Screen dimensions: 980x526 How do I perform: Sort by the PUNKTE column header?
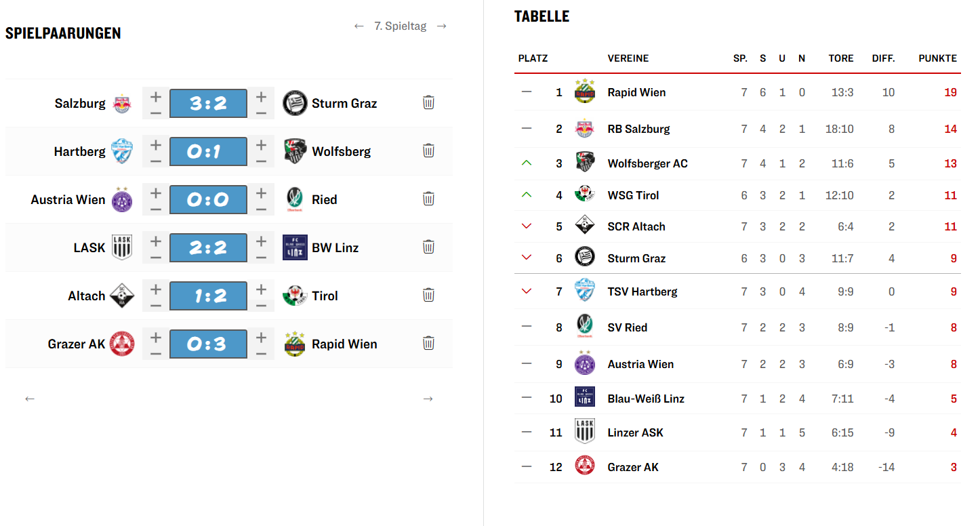pos(937,58)
